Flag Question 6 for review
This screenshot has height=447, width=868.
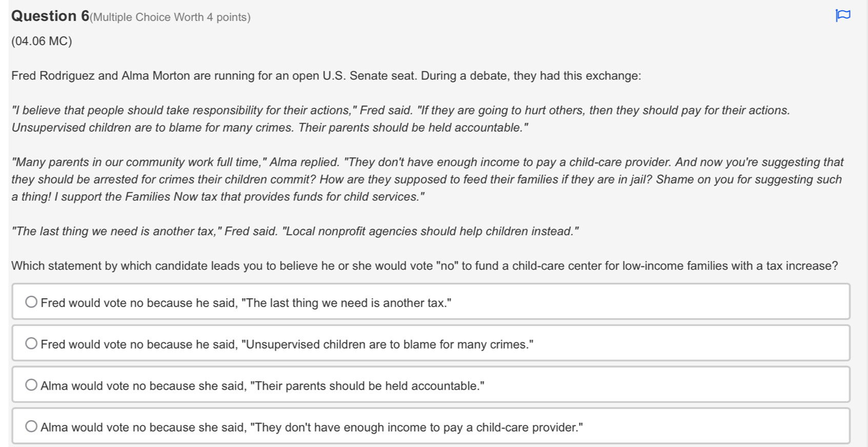tap(843, 15)
